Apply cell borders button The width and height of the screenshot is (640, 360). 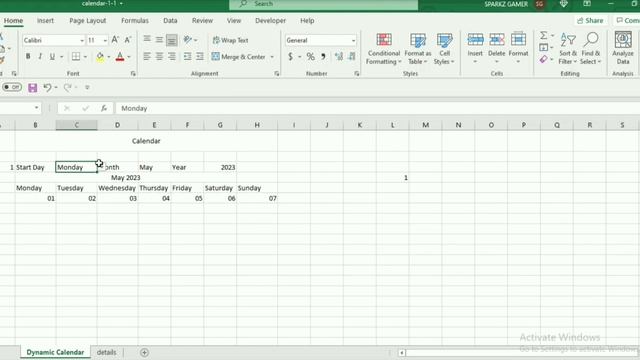click(76, 57)
